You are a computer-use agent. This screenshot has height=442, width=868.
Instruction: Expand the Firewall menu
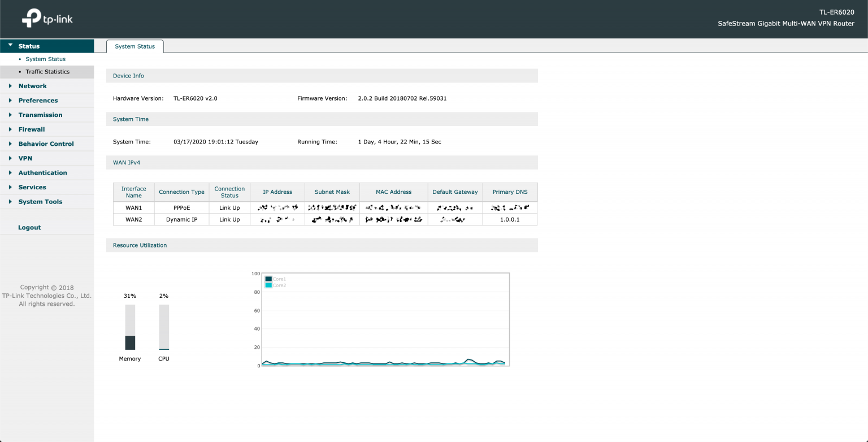point(47,129)
